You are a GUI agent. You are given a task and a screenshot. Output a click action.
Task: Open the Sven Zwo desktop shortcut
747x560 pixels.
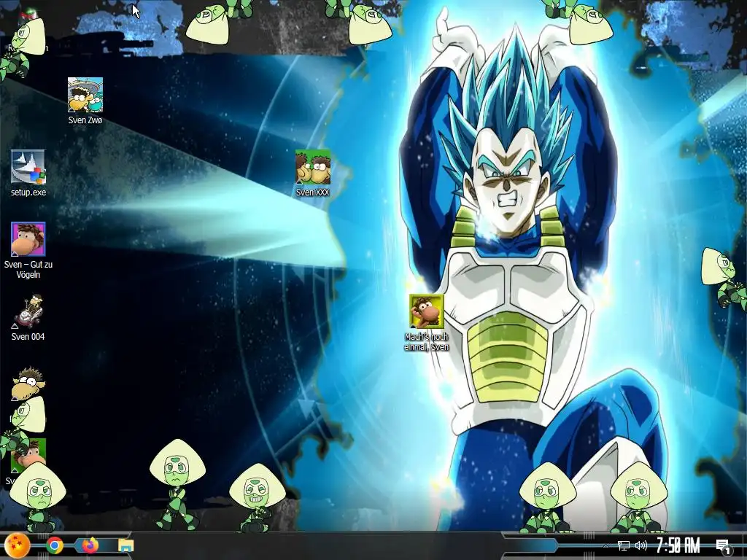pyautogui.click(x=85, y=96)
